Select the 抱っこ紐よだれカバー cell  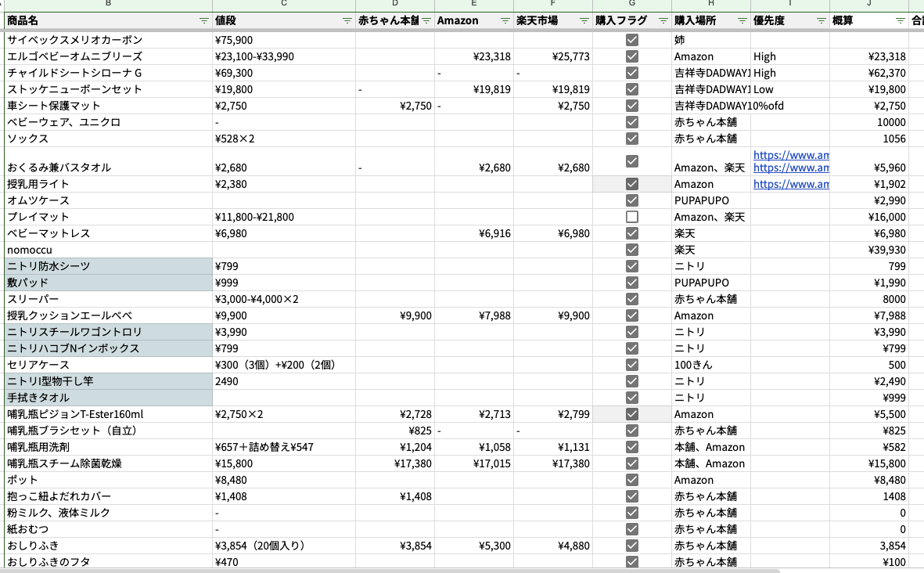(109, 496)
